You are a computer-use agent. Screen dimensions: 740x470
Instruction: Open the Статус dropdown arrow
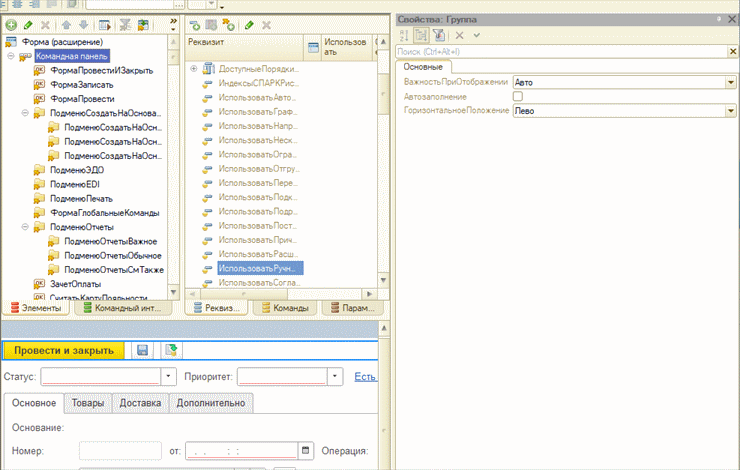click(168, 377)
